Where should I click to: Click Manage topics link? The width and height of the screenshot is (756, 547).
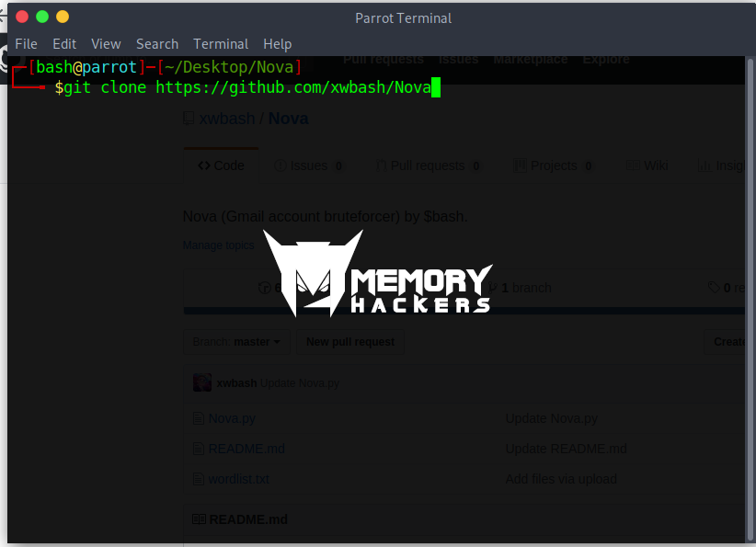(x=218, y=245)
